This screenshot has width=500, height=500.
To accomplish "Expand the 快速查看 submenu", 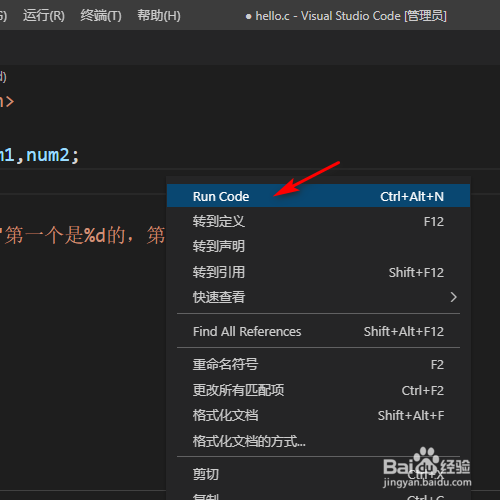I will pos(318,297).
